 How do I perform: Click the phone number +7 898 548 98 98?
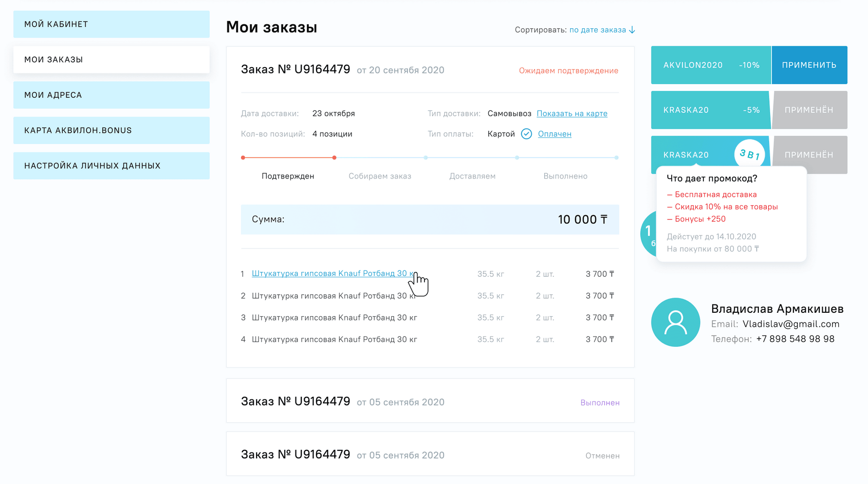(x=796, y=339)
